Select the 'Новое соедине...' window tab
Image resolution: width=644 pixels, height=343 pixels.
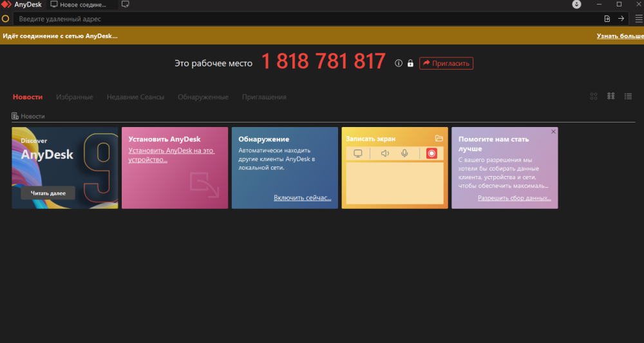click(x=82, y=5)
